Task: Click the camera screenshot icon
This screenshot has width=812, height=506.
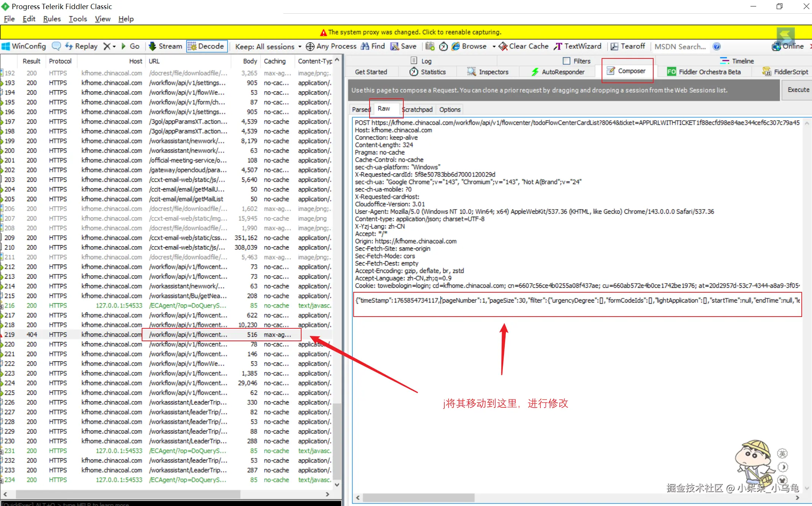Action: tap(430, 46)
